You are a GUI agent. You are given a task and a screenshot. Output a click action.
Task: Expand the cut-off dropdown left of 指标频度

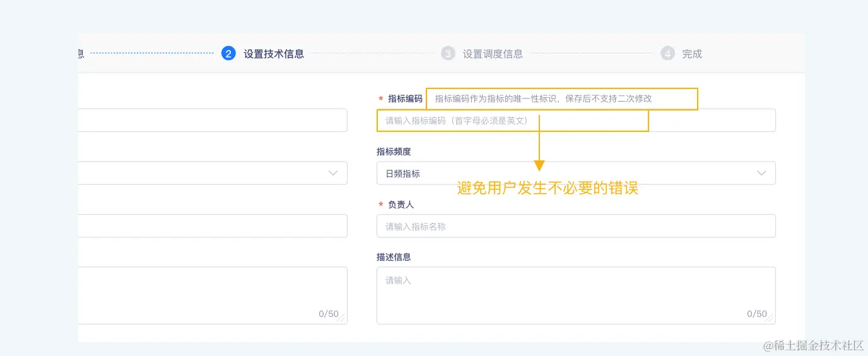pos(213,173)
